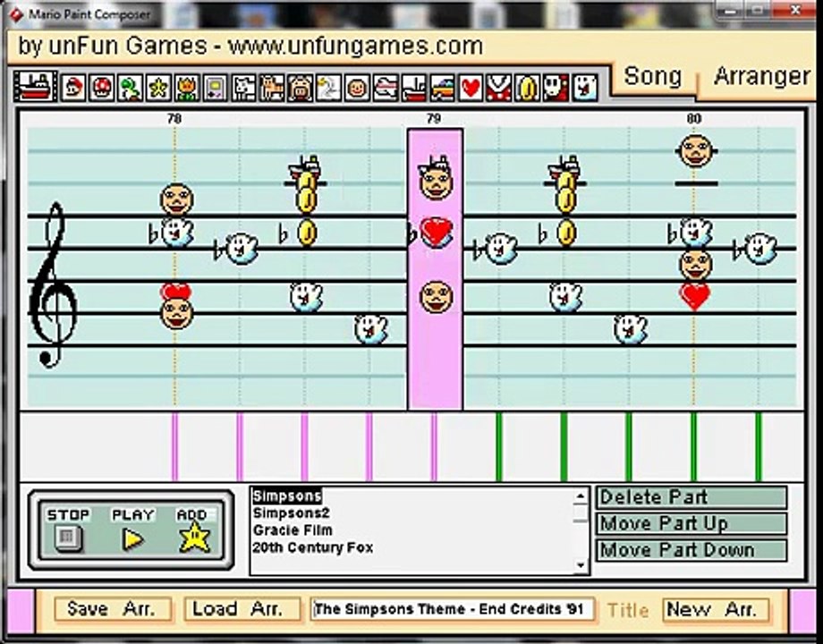Click the Move Part Up button
This screenshot has height=644, width=823.
coord(691,523)
